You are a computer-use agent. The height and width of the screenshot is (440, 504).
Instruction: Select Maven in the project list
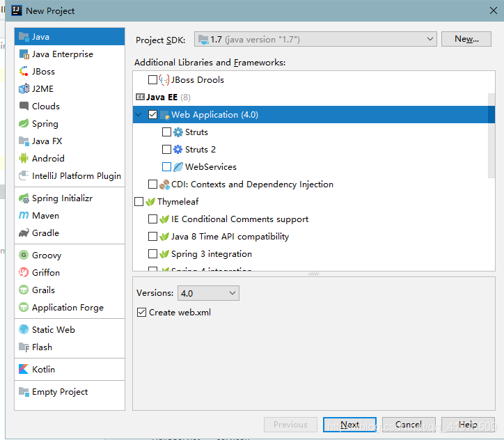pos(70,215)
